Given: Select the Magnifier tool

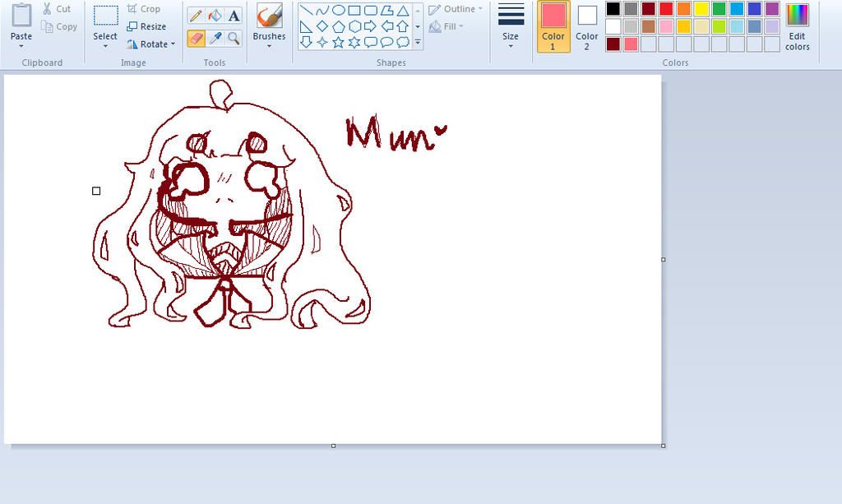Looking at the screenshot, I should click(234, 38).
